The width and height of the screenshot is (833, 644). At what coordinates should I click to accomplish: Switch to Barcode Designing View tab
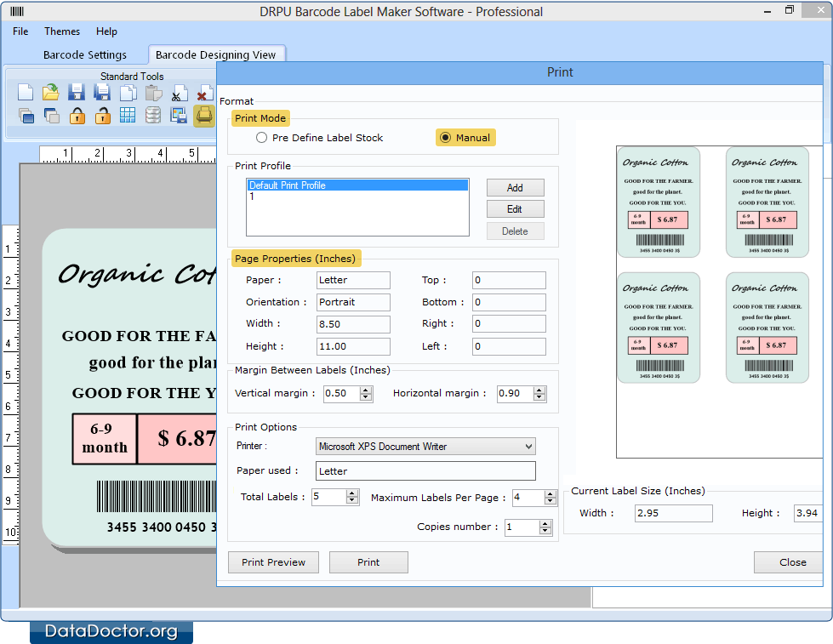click(x=215, y=54)
